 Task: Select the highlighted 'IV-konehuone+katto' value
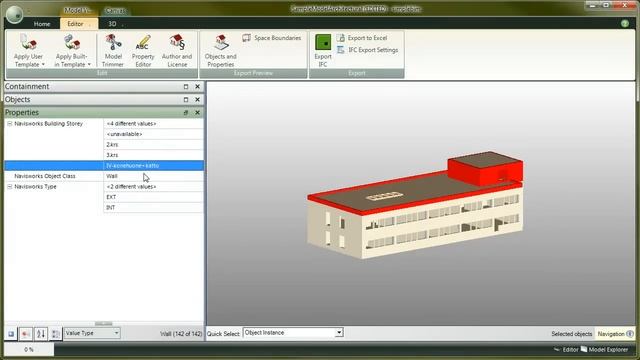(153, 166)
